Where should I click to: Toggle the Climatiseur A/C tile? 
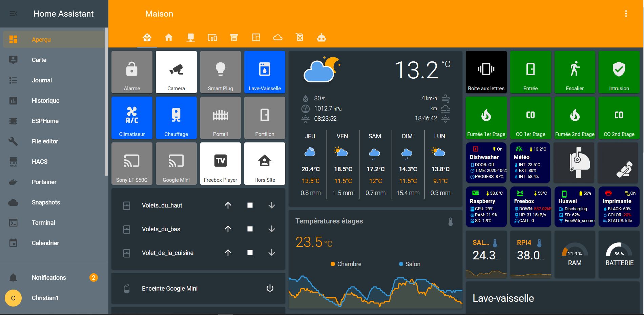[x=132, y=118]
